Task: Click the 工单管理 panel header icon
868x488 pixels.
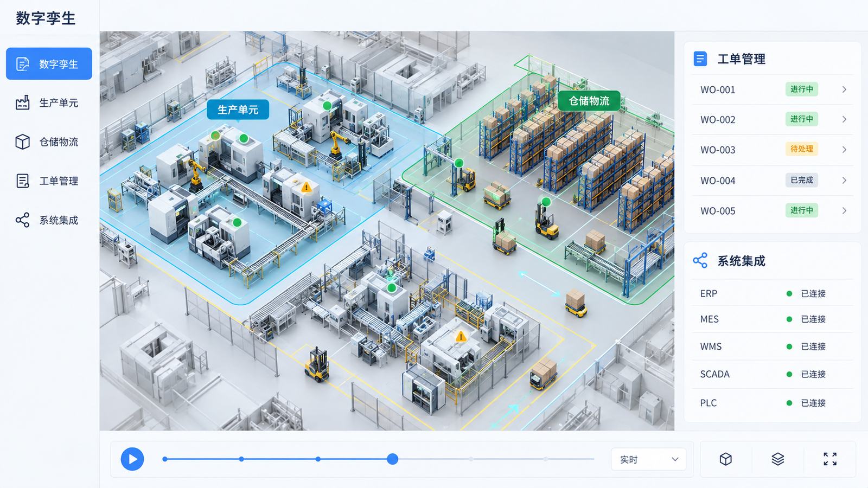Action: 700,59
